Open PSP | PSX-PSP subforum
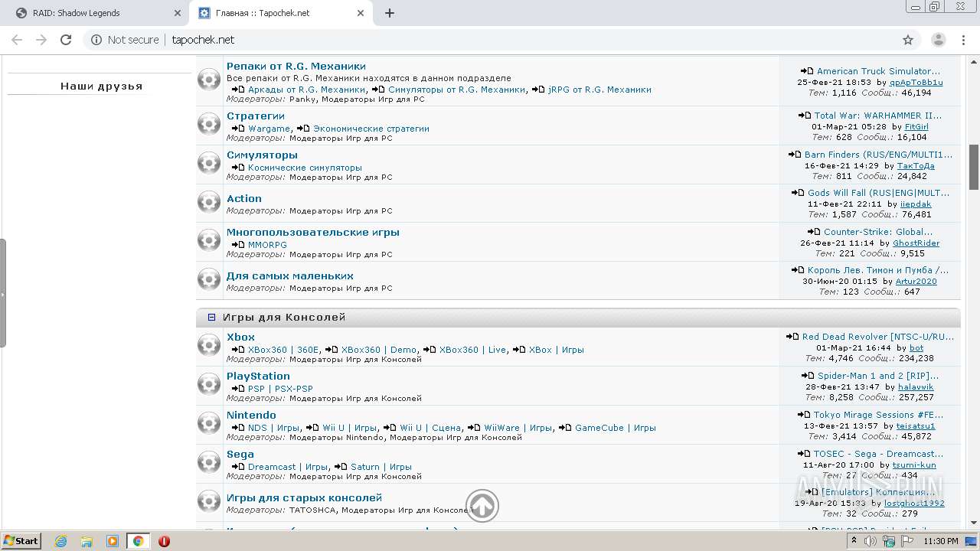This screenshot has height=551, width=980. (x=280, y=389)
